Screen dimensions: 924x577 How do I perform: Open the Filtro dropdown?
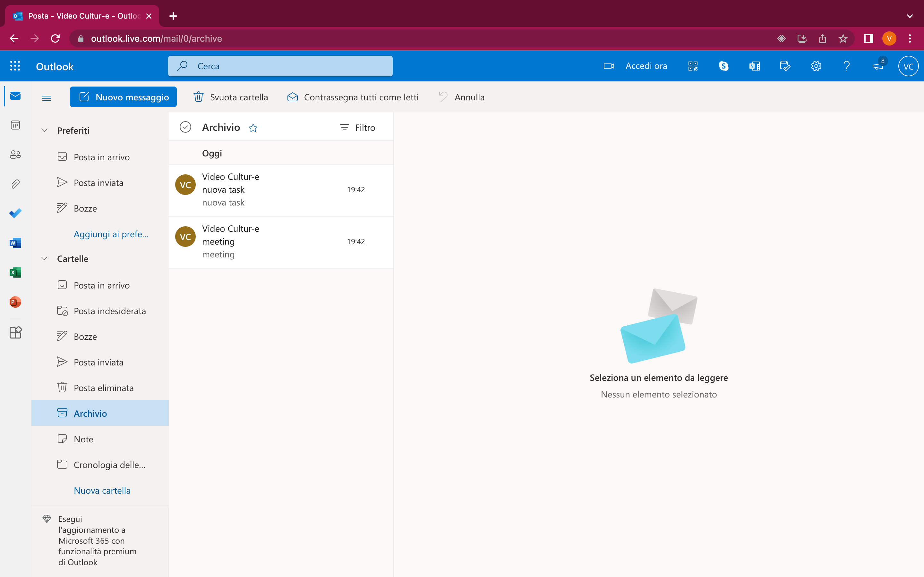(x=357, y=128)
